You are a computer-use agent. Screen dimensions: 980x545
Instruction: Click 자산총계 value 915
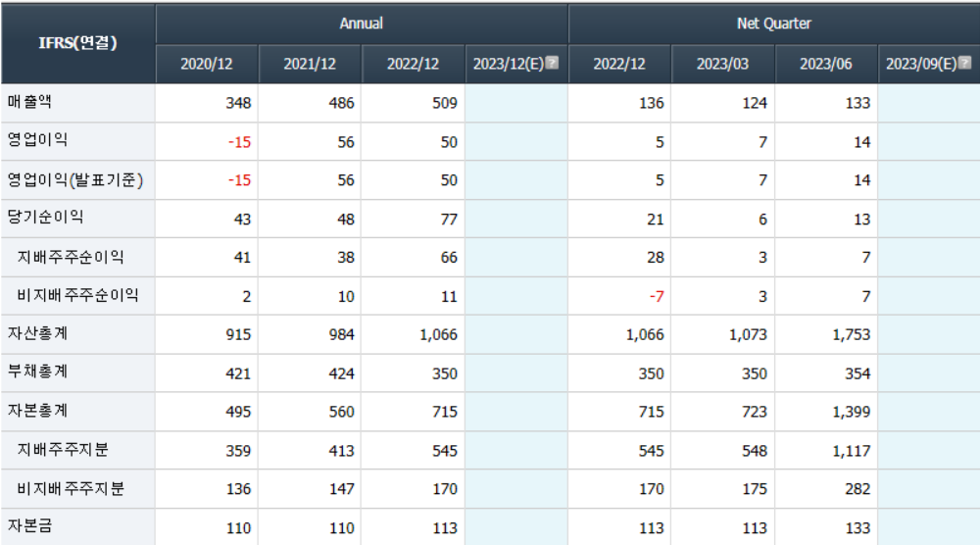point(238,335)
